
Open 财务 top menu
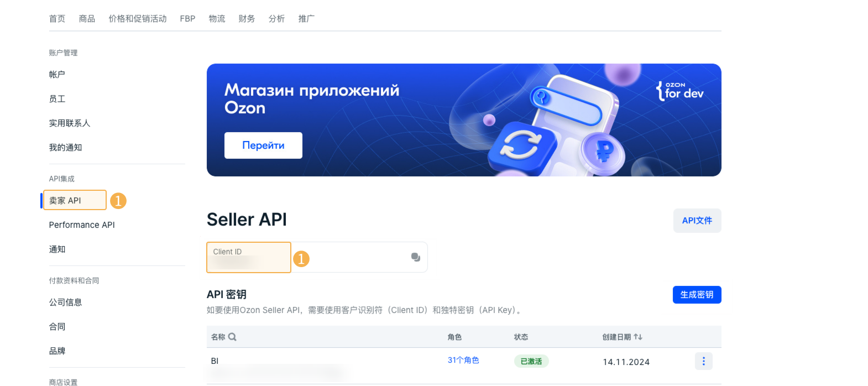(x=247, y=19)
